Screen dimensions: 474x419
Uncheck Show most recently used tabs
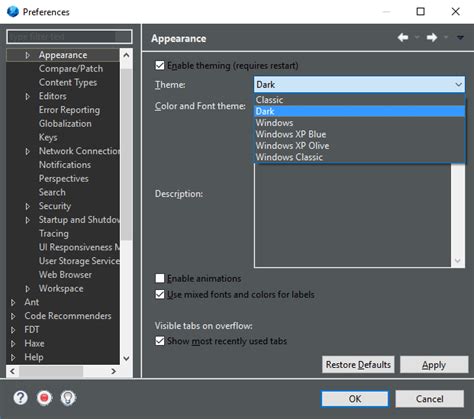[160, 341]
